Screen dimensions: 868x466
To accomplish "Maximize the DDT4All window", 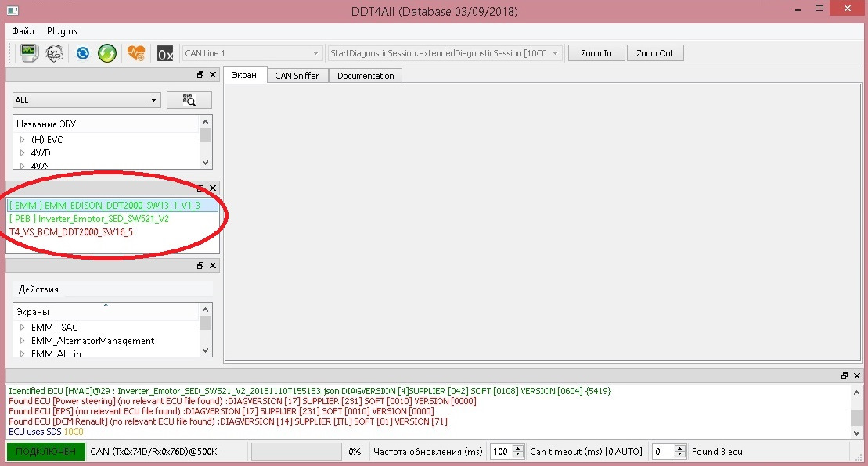I will (819, 9).
